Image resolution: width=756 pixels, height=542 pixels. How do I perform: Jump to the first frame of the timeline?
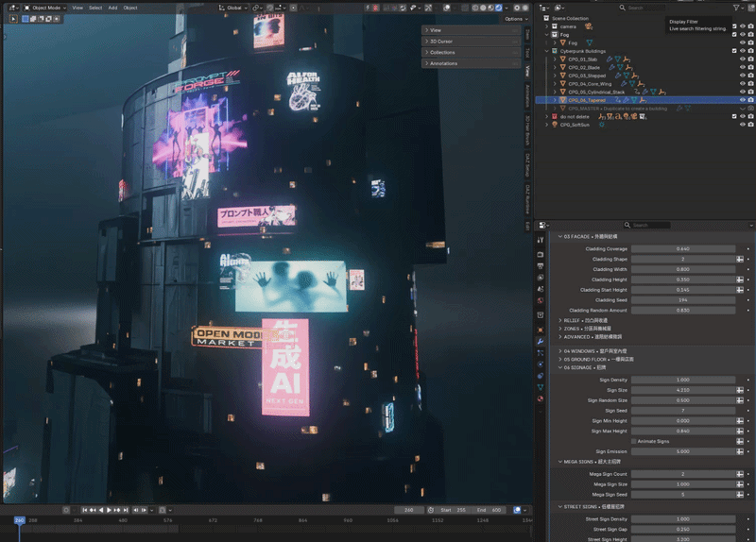point(84,510)
